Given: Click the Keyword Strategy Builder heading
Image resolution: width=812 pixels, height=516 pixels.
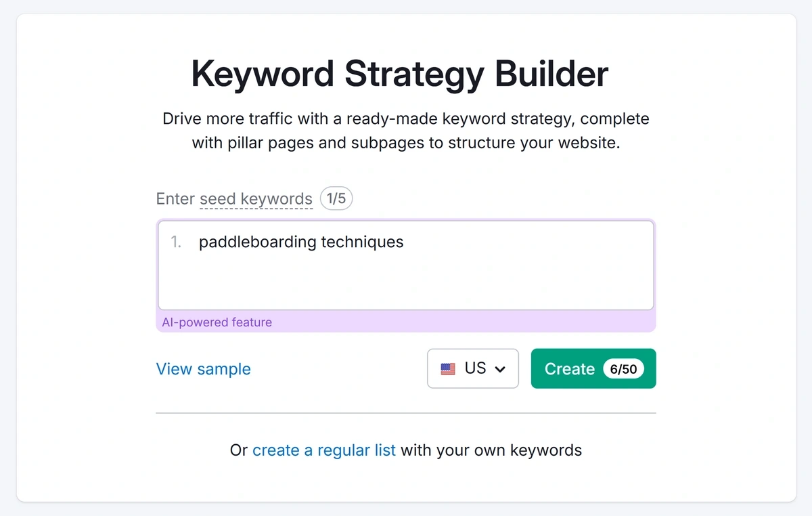Looking at the screenshot, I should click(x=399, y=73).
